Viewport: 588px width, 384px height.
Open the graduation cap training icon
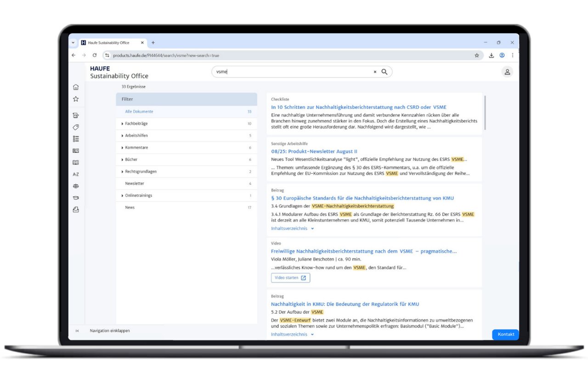coord(76,198)
